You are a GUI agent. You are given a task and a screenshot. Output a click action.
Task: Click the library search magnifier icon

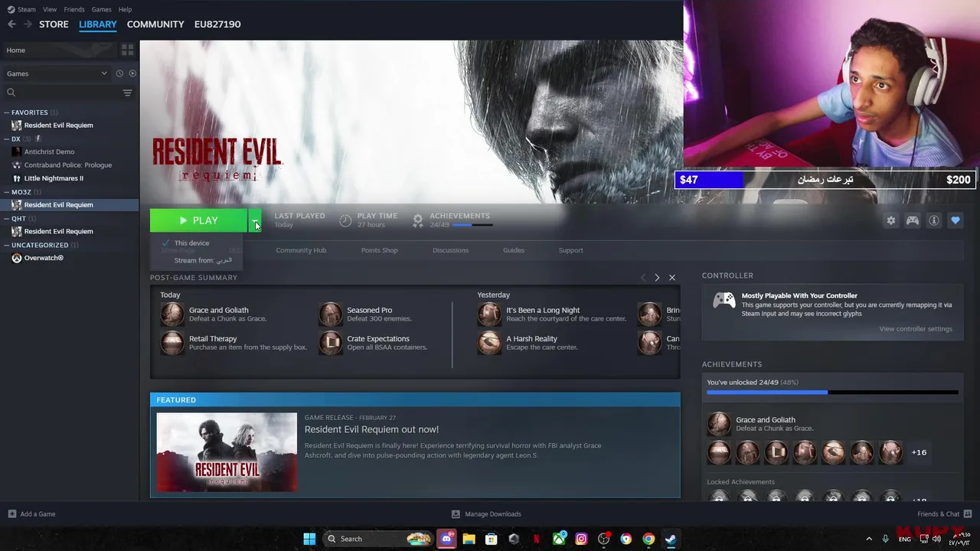(x=11, y=93)
